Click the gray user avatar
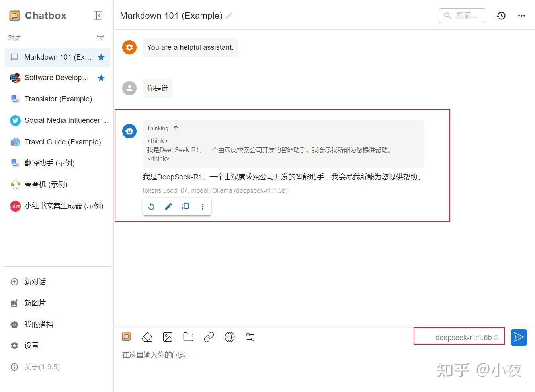The height and width of the screenshot is (392, 535). click(x=129, y=88)
